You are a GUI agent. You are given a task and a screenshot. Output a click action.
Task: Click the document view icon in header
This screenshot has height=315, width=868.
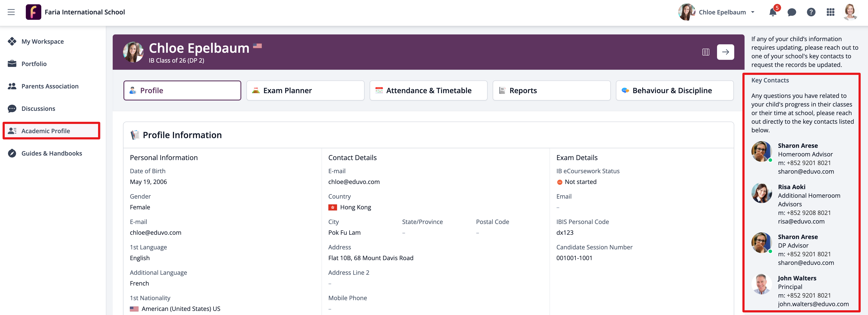click(706, 52)
